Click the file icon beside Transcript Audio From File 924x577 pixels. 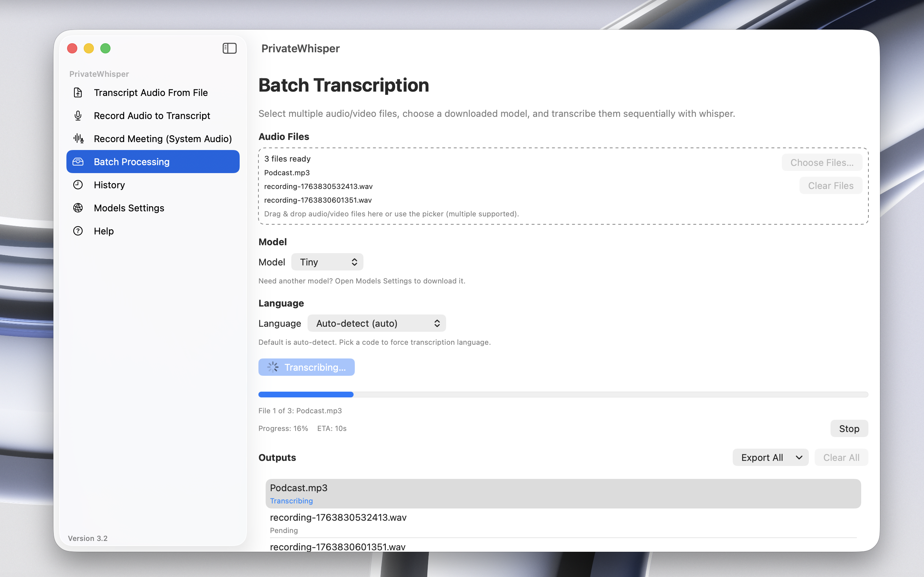click(78, 93)
